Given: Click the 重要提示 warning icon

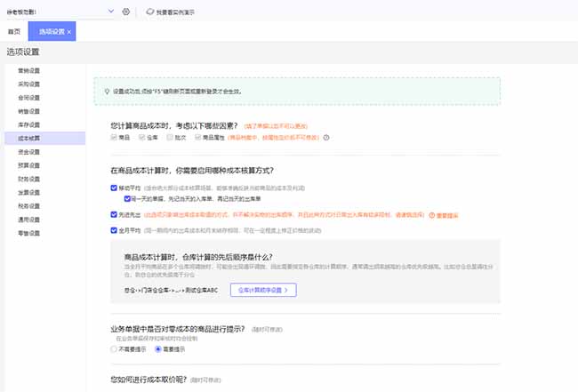Looking at the screenshot, I should click(x=431, y=215).
